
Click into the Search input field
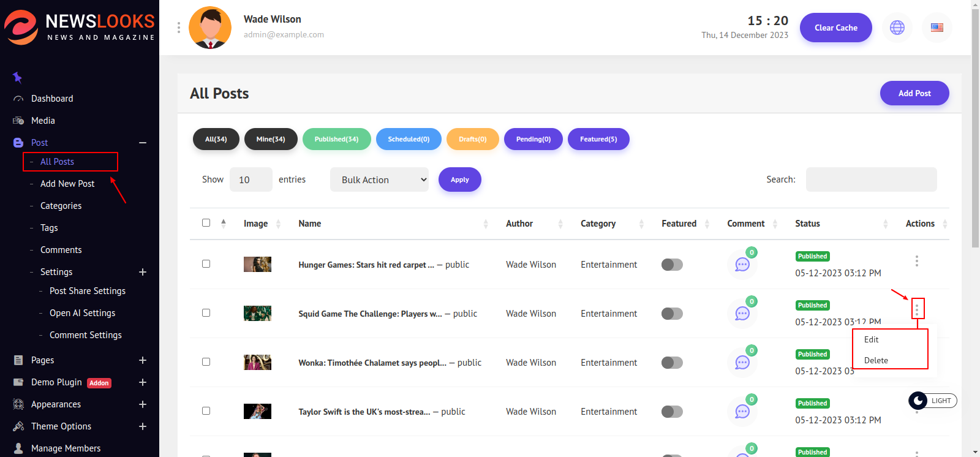click(871, 179)
